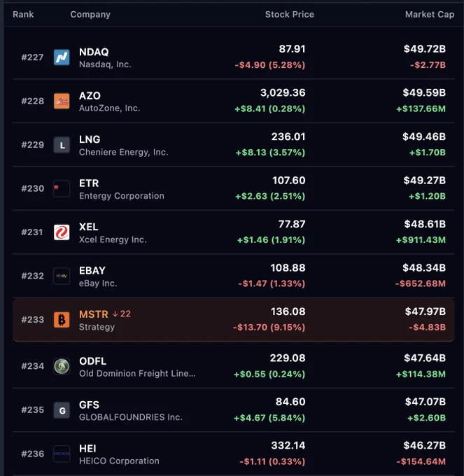Click 'Old Dominion Freight Line...' name

click(137, 373)
